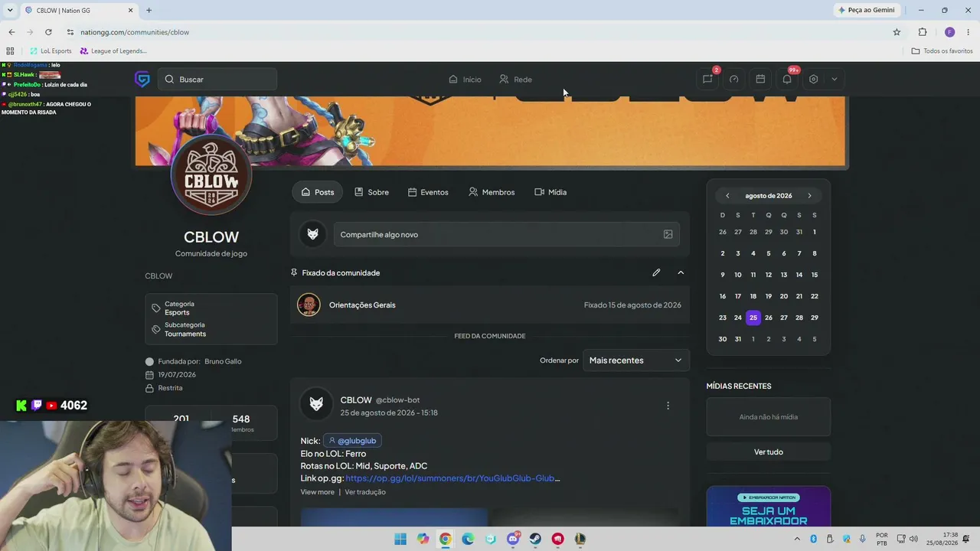Close the CBLOW | Nation GG tab
The image size is (980, 551).
(x=130, y=10)
